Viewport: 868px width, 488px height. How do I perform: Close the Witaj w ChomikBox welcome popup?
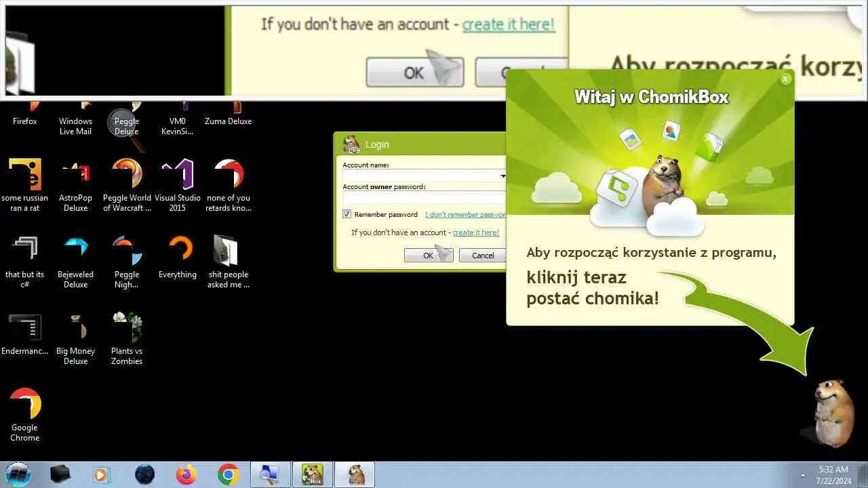pos(785,79)
